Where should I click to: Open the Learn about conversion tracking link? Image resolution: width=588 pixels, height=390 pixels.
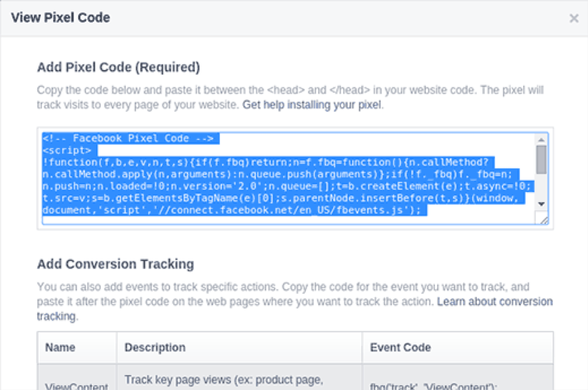point(495,301)
